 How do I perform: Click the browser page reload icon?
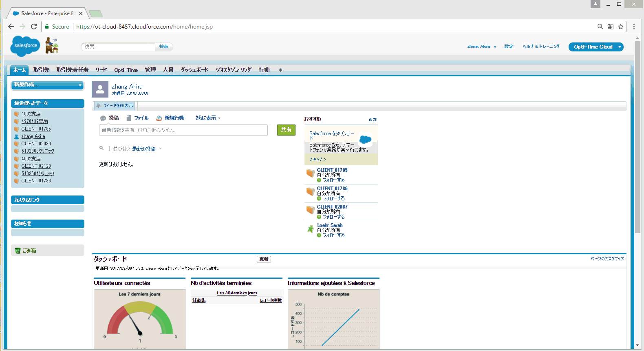(x=34, y=27)
